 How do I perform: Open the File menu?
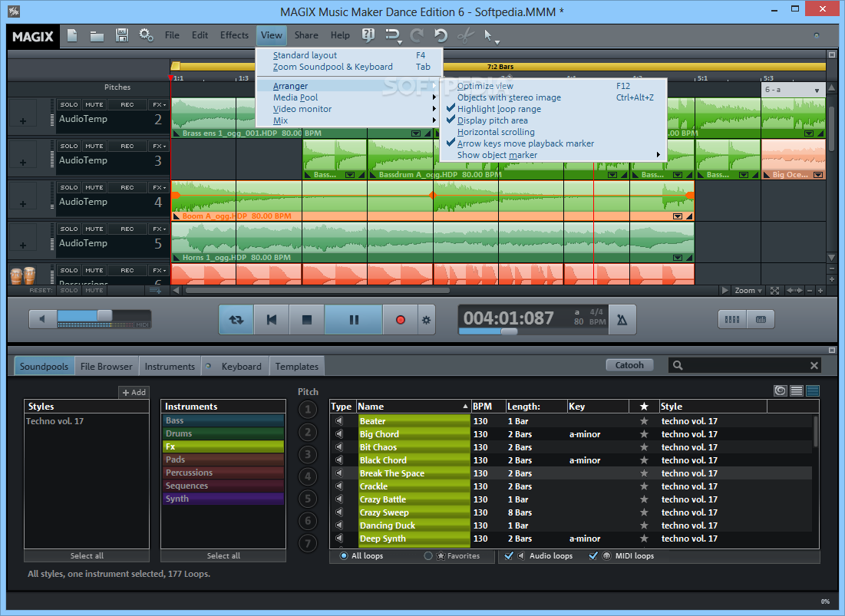(172, 35)
